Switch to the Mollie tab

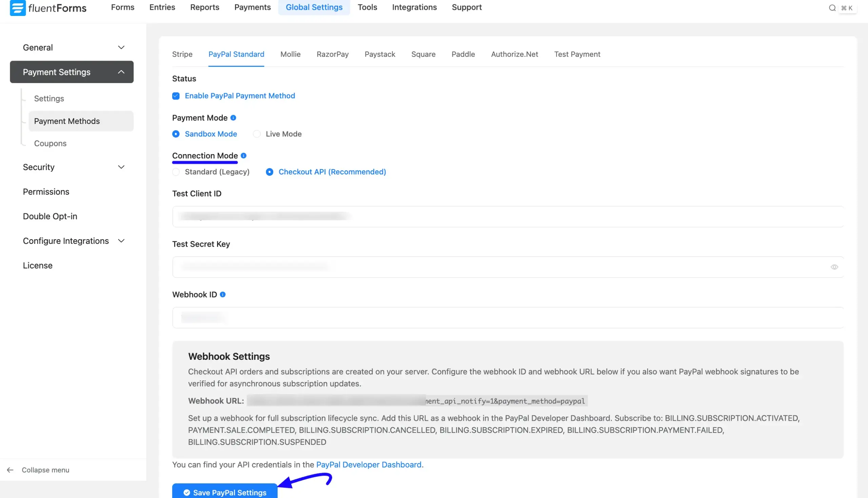pyautogui.click(x=290, y=54)
